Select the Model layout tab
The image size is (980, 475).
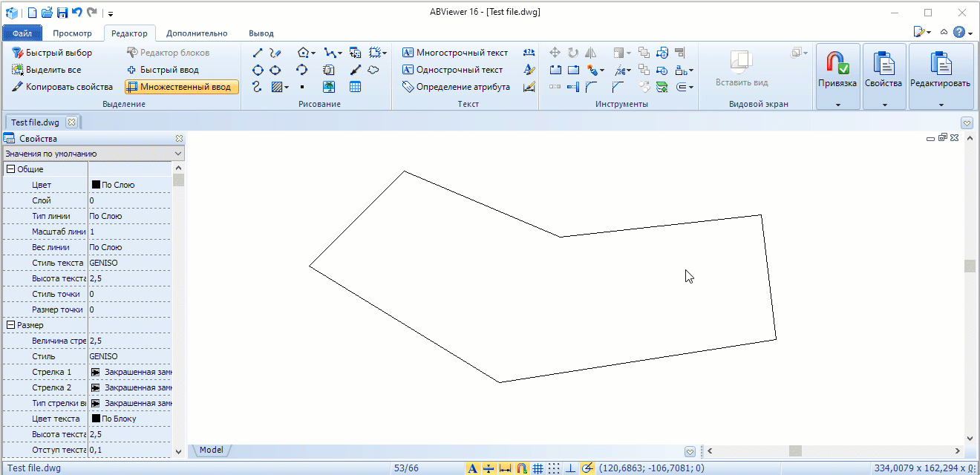click(212, 450)
